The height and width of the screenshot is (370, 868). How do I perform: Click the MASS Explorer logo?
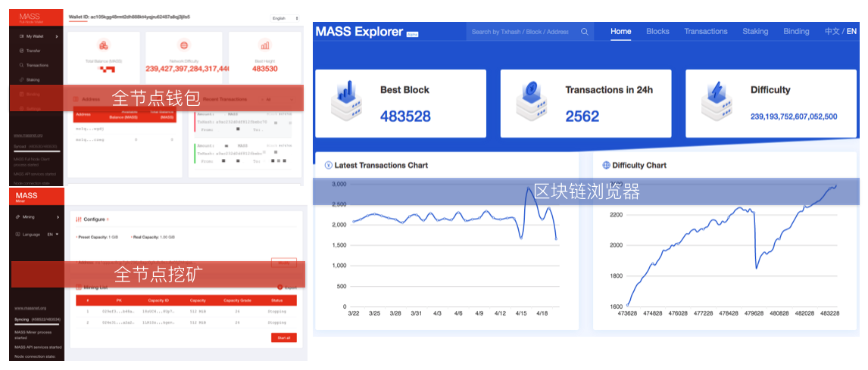[x=359, y=32]
